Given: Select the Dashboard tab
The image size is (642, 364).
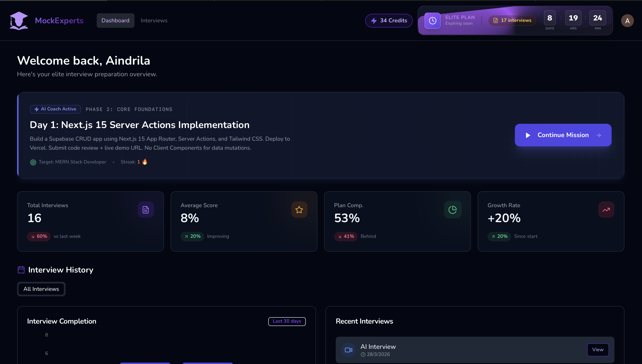Looking at the screenshot, I should coord(115,20).
